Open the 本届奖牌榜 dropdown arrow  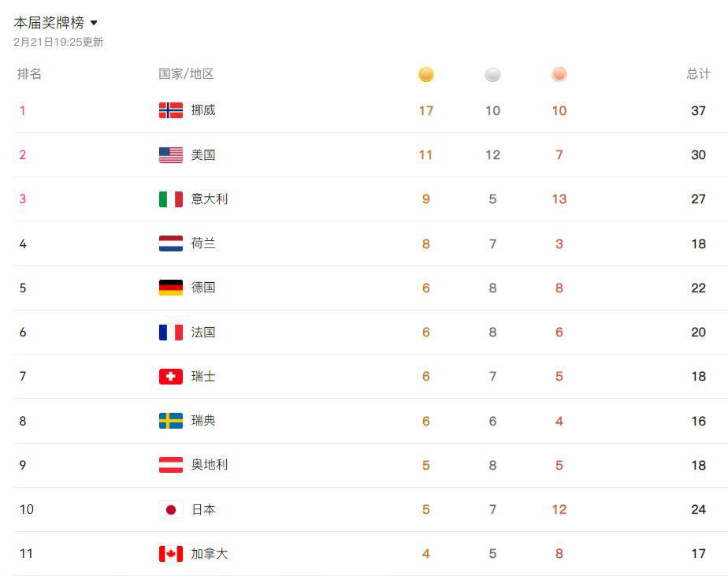coord(94,23)
